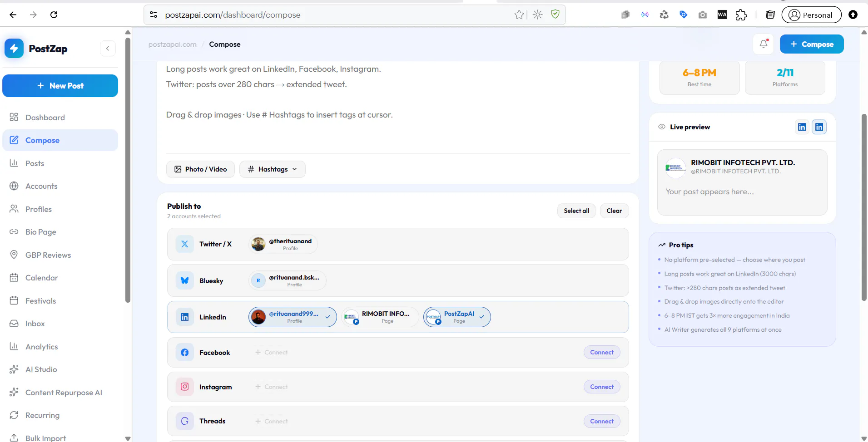The height and width of the screenshot is (442, 868).
Task: Click the 2/11 Platforms card
Action: (785, 78)
